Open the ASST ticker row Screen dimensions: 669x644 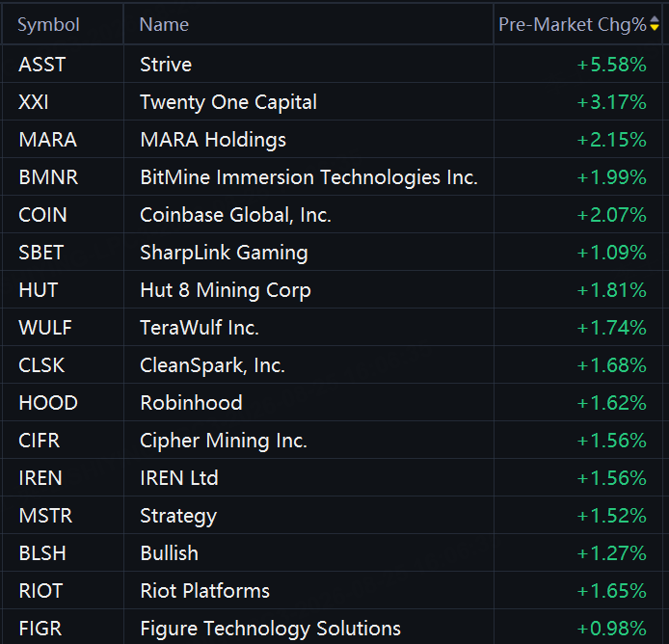(332, 65)
